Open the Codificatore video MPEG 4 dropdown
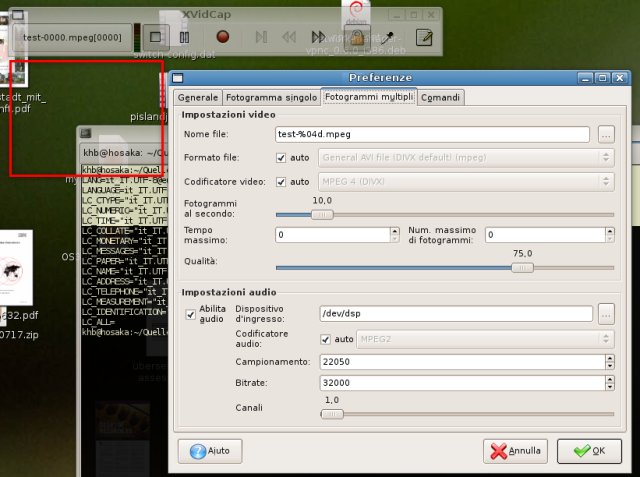Screen dimensions: 640x477 (x=466, y=182)
